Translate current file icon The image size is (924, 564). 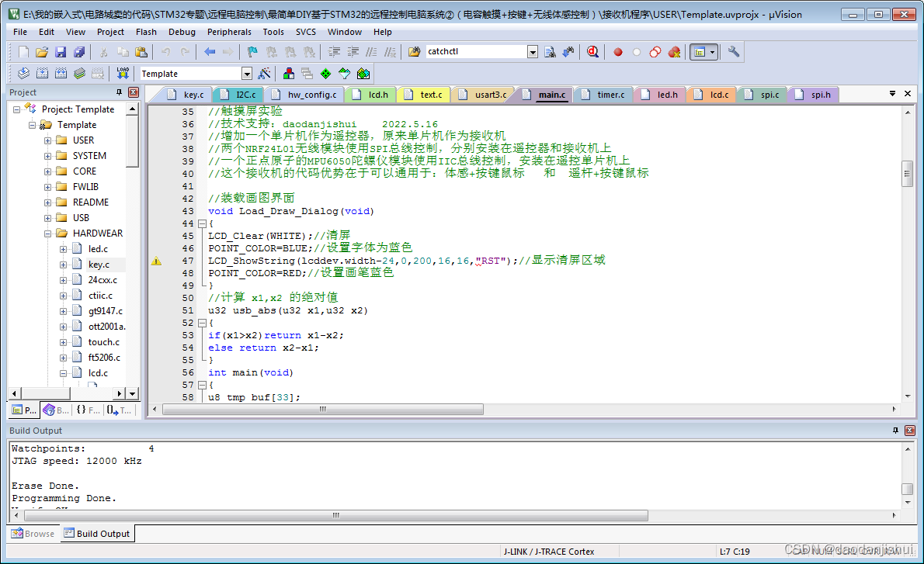23,74
